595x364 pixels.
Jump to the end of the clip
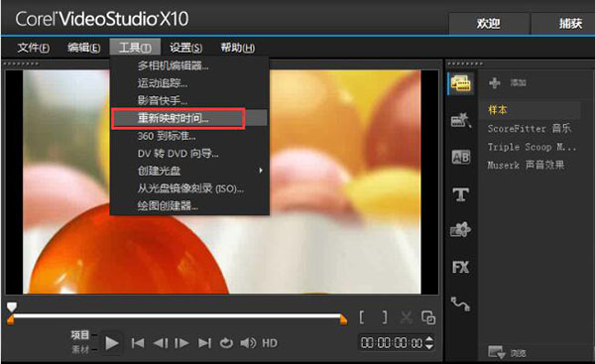coord(204,343)
